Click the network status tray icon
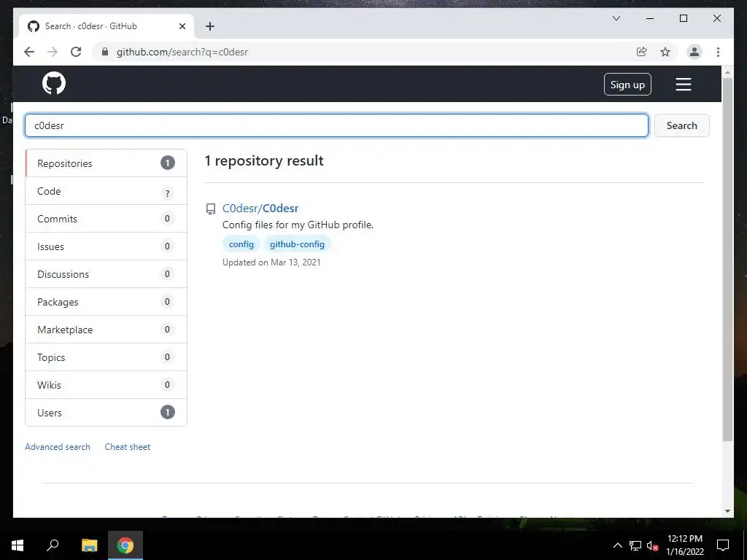The width and height of the screenshot is (747, 560). coord(635,545)
